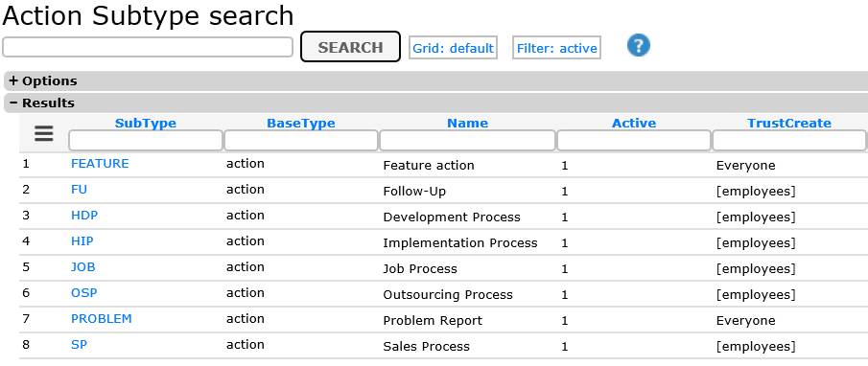Screen dimensions: 868x366
Task: Open the HIP subtype link
Action: pyautogui.click(x=82, y=241)
